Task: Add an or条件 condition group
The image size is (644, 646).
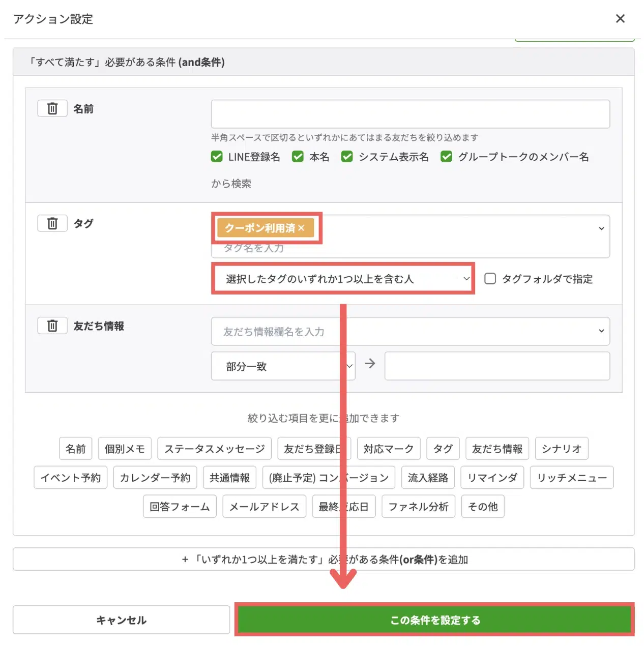Action: 324,559
